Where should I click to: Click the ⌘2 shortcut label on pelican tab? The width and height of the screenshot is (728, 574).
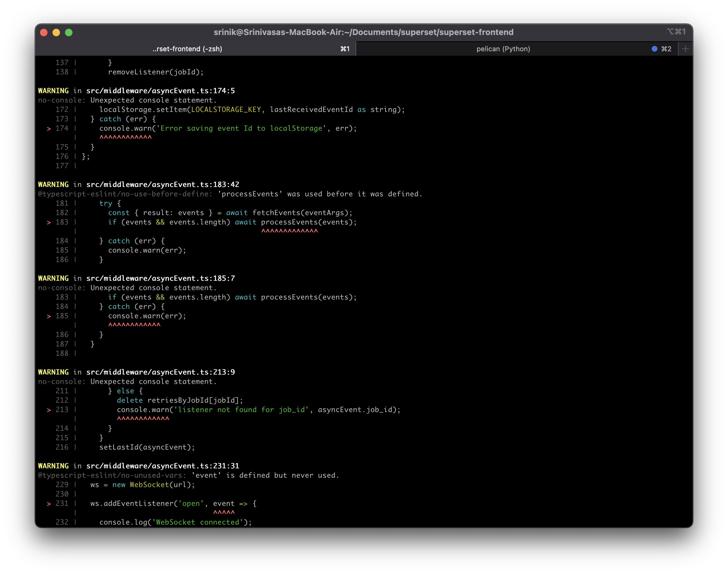(x=666, y=49)
